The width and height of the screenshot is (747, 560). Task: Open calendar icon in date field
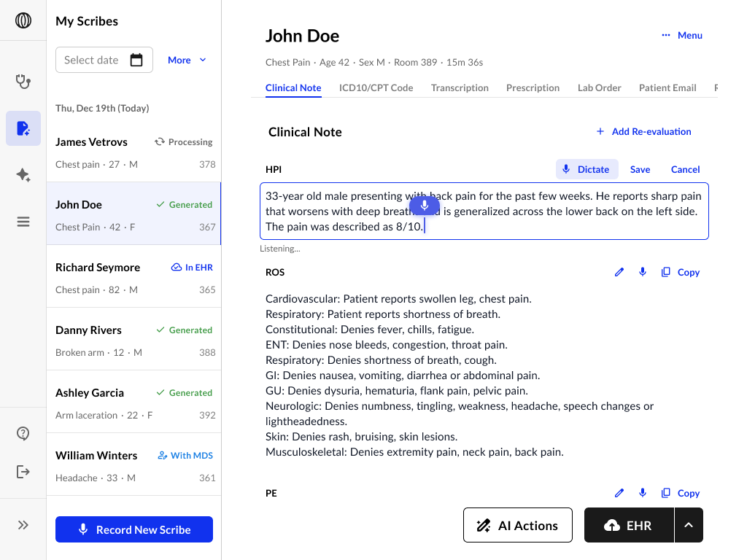136,60
